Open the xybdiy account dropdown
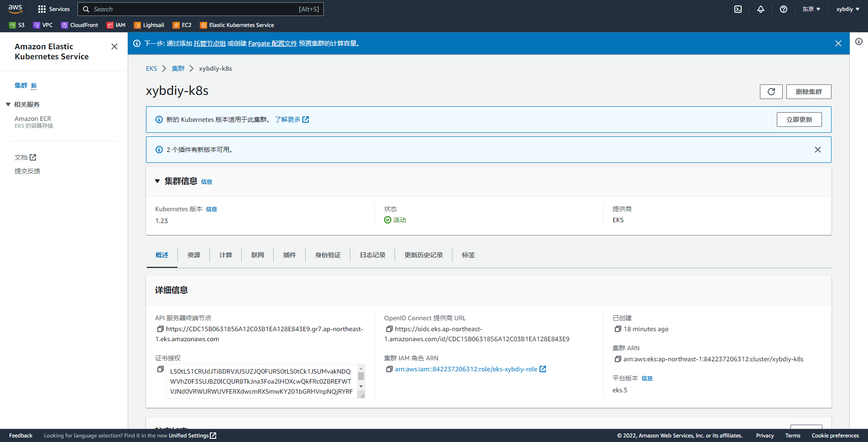This screenshot has width=868, height=442. pos(848,9)
